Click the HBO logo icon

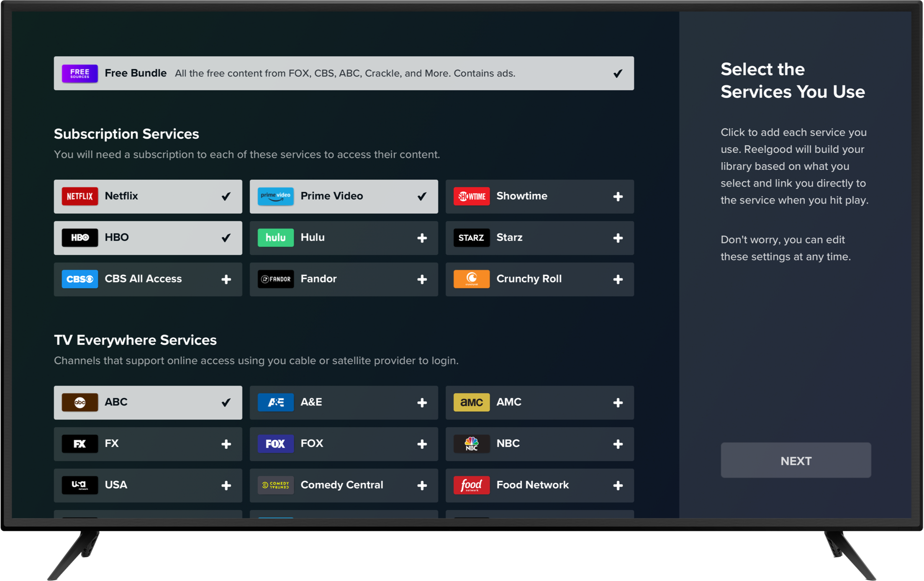[80, 238]
